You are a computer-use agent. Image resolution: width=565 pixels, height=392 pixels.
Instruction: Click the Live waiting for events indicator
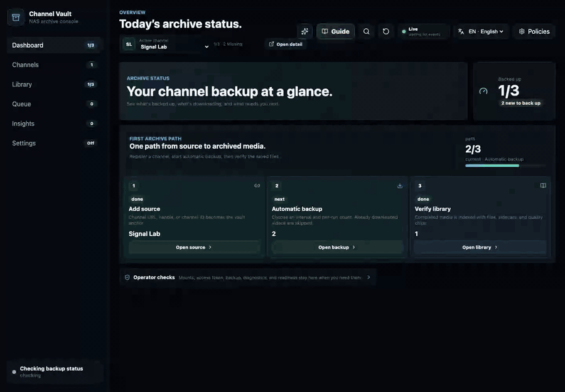click(x=424, y=31)
